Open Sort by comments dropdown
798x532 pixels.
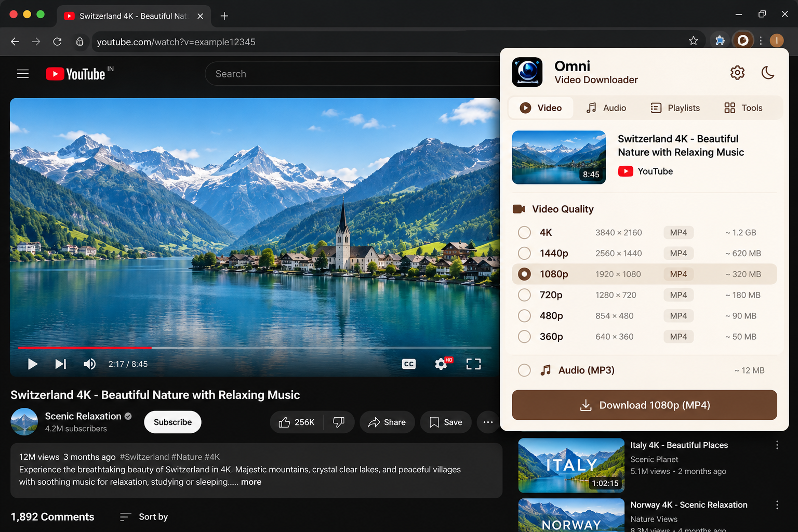pos(144,517)
